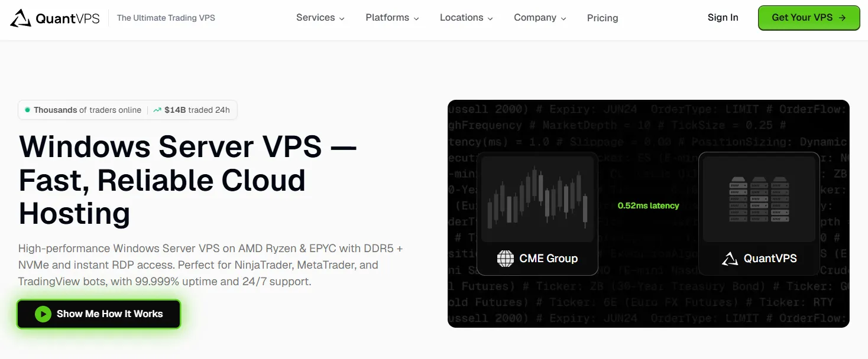Click the Sign In link

tap(723, 18)
